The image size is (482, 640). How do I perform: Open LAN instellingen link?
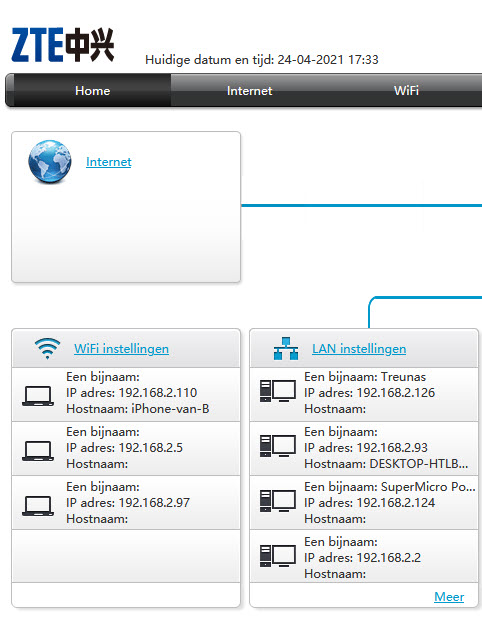tap(359, 349)
